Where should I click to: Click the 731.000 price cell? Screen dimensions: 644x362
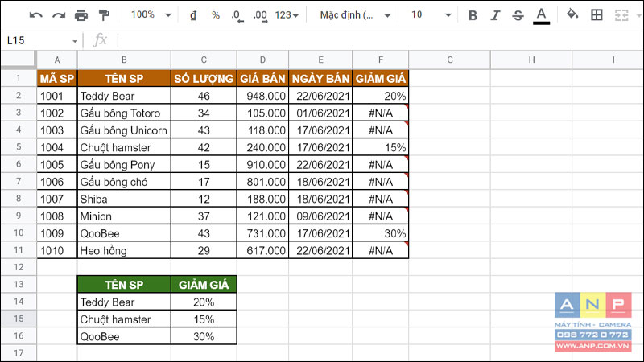262,233
